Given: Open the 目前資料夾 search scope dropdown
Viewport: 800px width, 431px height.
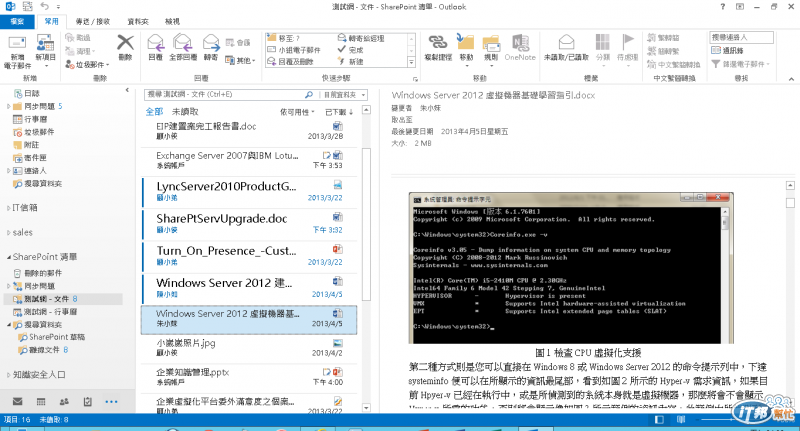Looking at the screenshot, I should [344, 95].
